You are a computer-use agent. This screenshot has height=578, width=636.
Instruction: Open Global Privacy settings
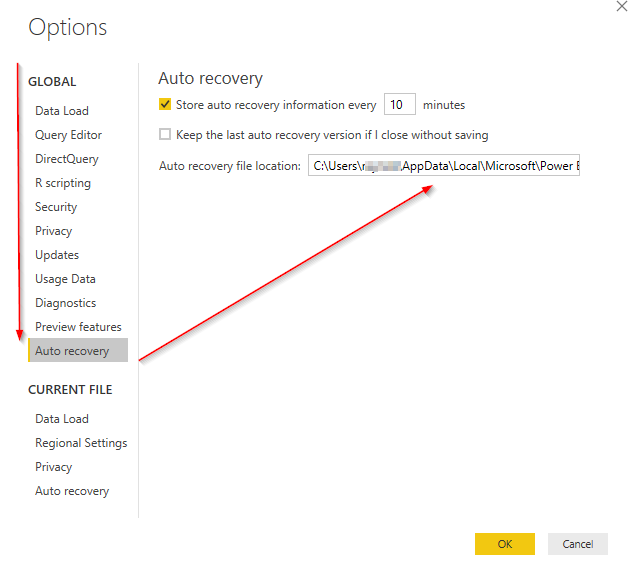tap(54, 231)
